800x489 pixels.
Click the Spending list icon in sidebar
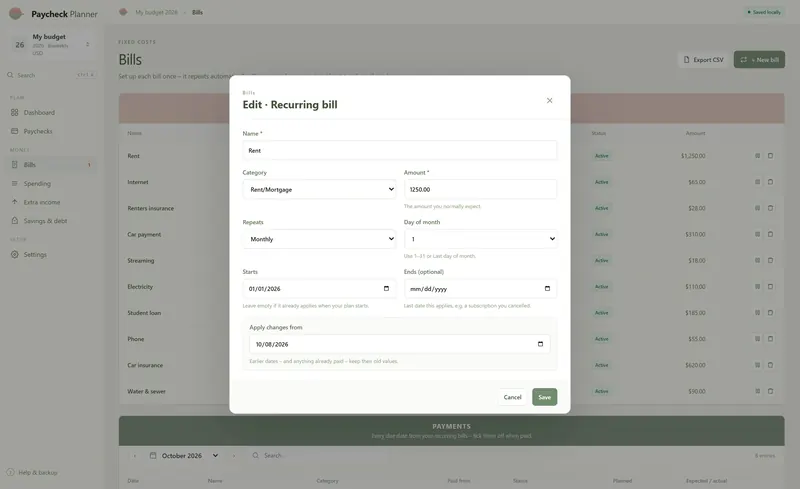click(x=14, y=183)
